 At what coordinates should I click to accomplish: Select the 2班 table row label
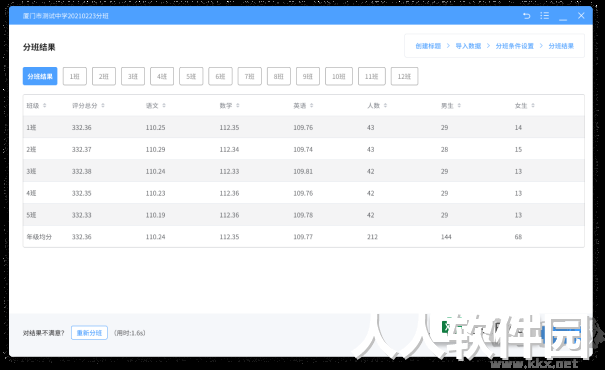31,149
